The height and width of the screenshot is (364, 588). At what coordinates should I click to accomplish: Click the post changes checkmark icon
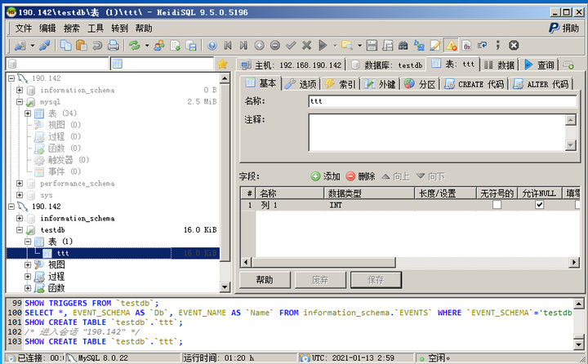click(291, 46)
